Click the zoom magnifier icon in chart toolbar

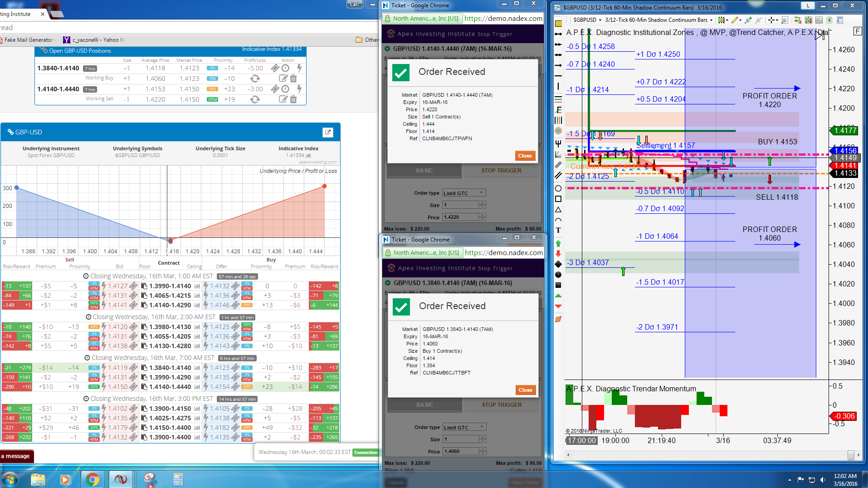click(785, 20)
